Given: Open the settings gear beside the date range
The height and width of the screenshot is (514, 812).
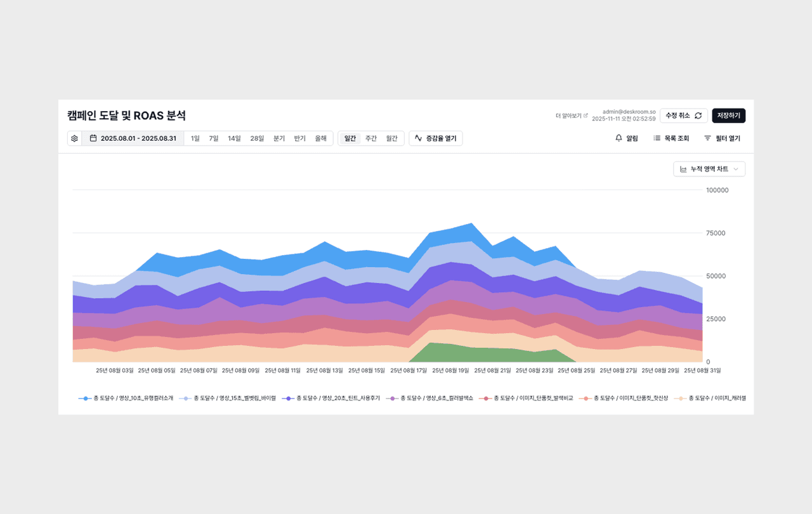Looking at the screenshot, I should pyautogui.click(x=74, y=138).
